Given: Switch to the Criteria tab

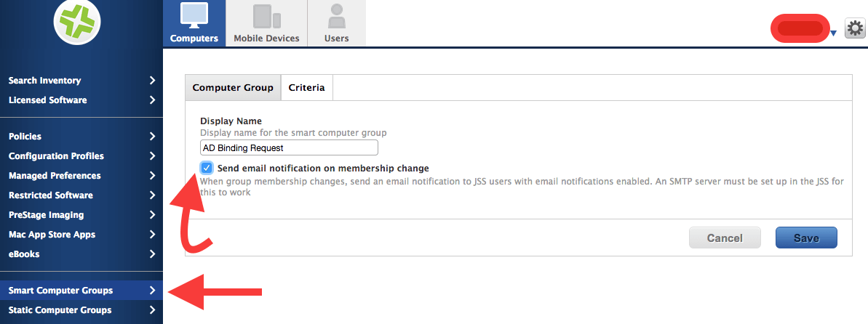Looking at the screenshot, I should pos(307,88).
